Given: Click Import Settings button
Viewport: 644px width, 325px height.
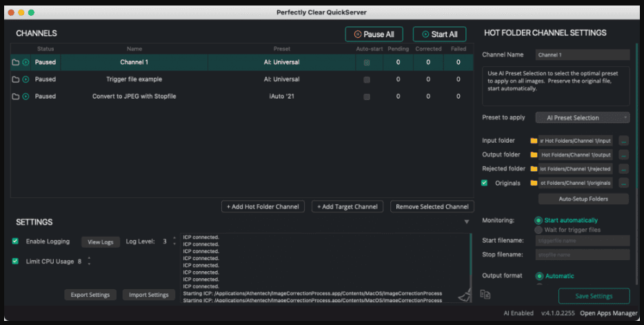Looking at the screenshot, I should [149, 295].
